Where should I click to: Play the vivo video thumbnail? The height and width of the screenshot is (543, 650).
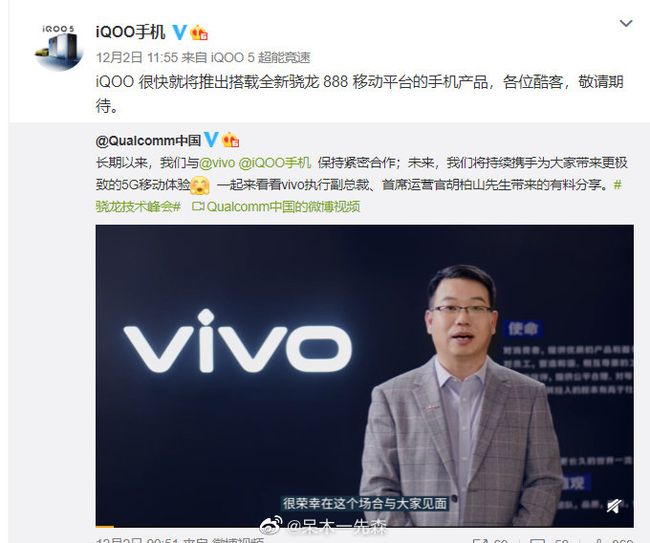pos(364,376)
